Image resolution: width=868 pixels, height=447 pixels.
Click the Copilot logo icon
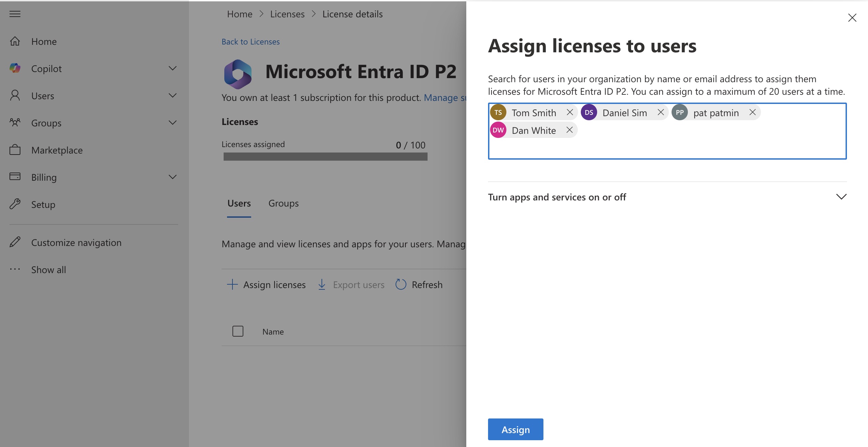15,68
